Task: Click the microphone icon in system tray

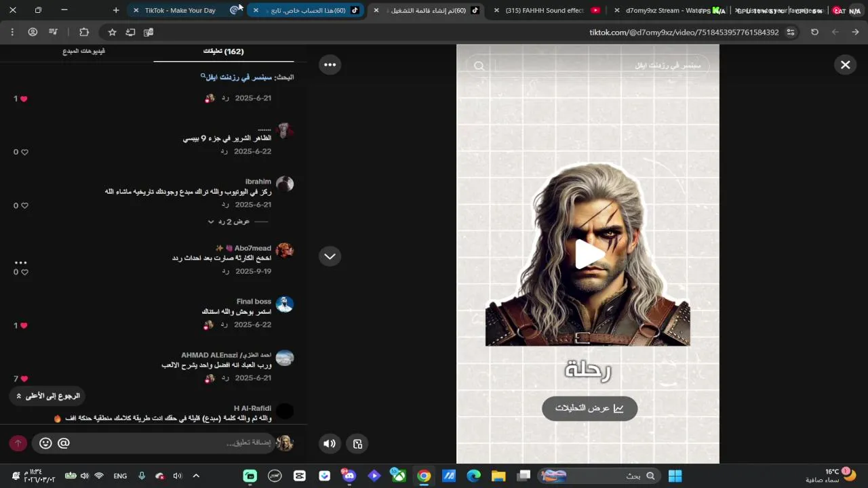Action: click(x=142, y=476)
